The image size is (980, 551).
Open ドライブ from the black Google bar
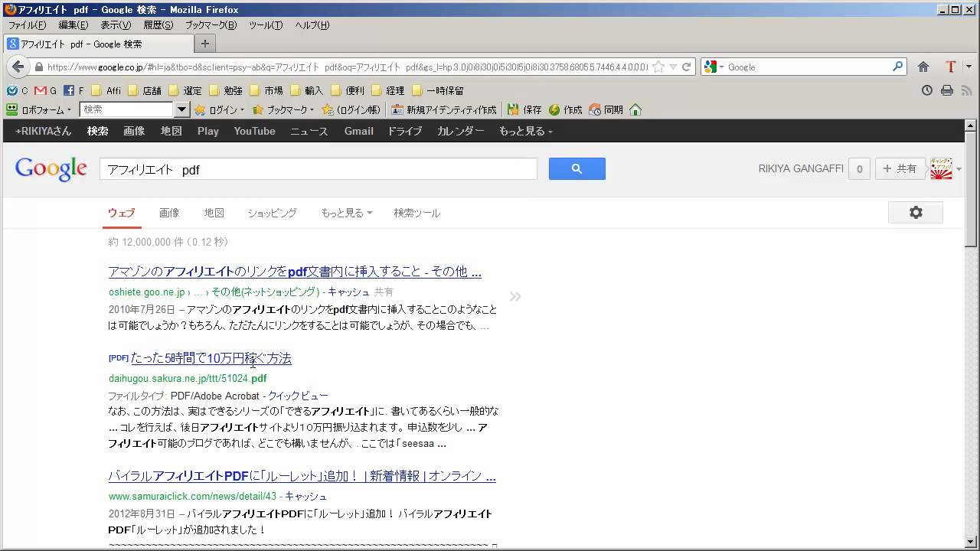404,131
